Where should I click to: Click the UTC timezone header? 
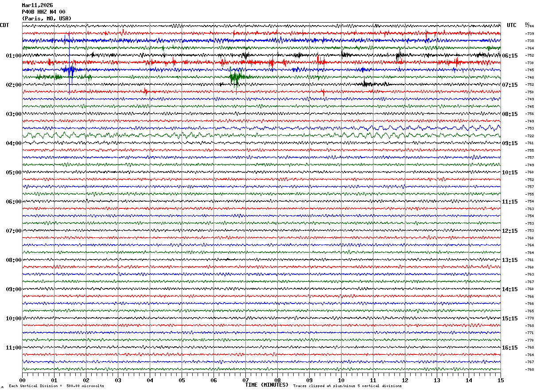(512, 25)
